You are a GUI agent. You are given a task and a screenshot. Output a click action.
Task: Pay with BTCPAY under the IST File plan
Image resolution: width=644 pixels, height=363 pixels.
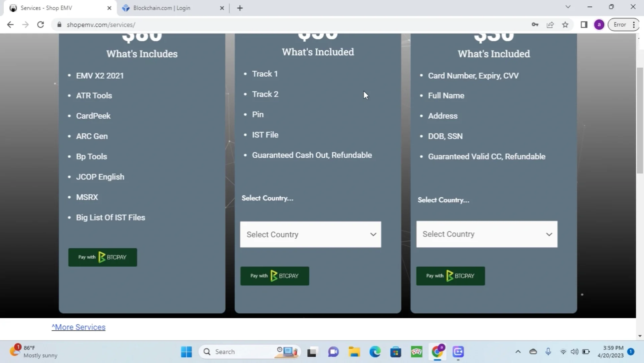pos(275,276)
